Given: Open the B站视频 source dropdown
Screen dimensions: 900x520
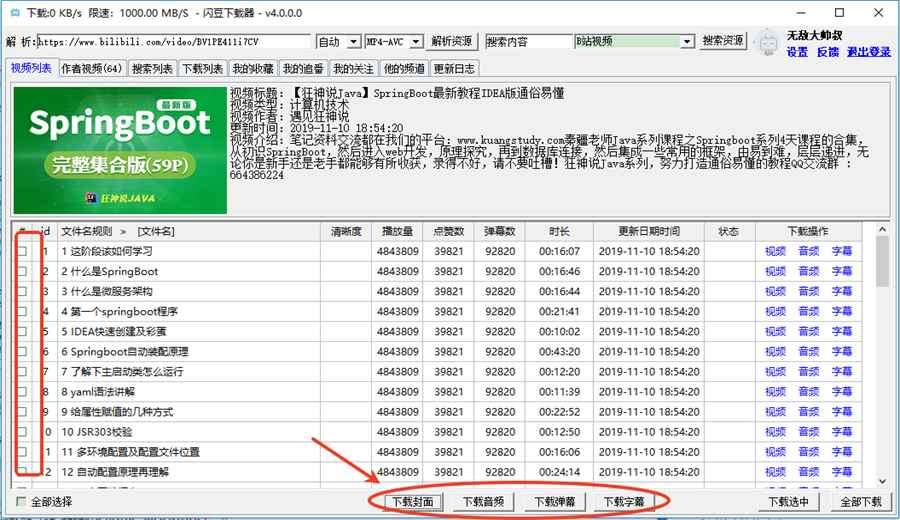Looking at the screenshot, I should (687, 42).
